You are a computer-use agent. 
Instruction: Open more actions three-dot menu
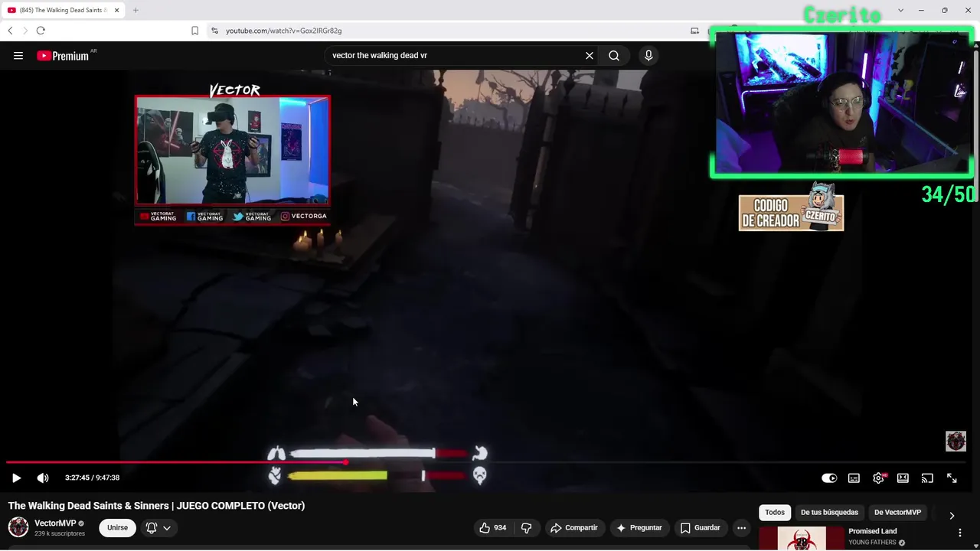[x=741, y=528]
